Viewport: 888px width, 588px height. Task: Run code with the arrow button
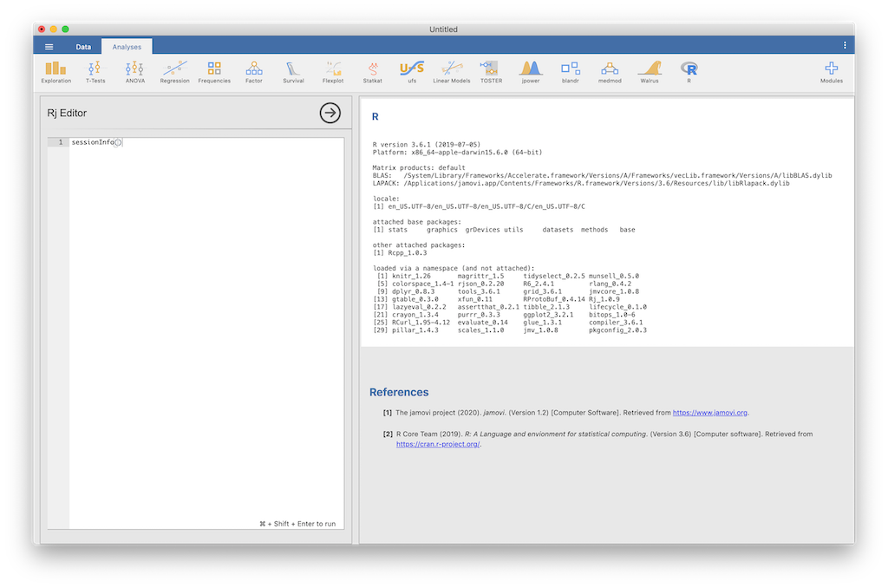pyautogui.click(x=330, y=113)
